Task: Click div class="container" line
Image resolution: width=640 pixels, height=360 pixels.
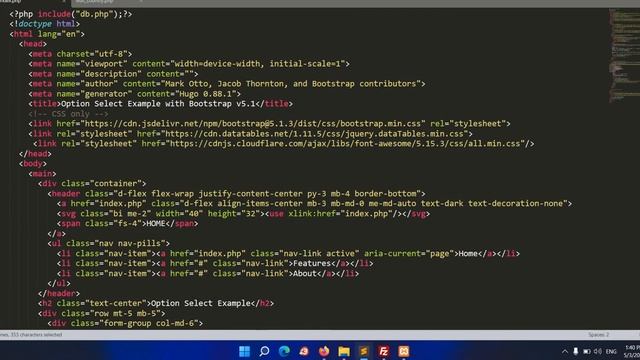Action: click(x=92, y=184)
